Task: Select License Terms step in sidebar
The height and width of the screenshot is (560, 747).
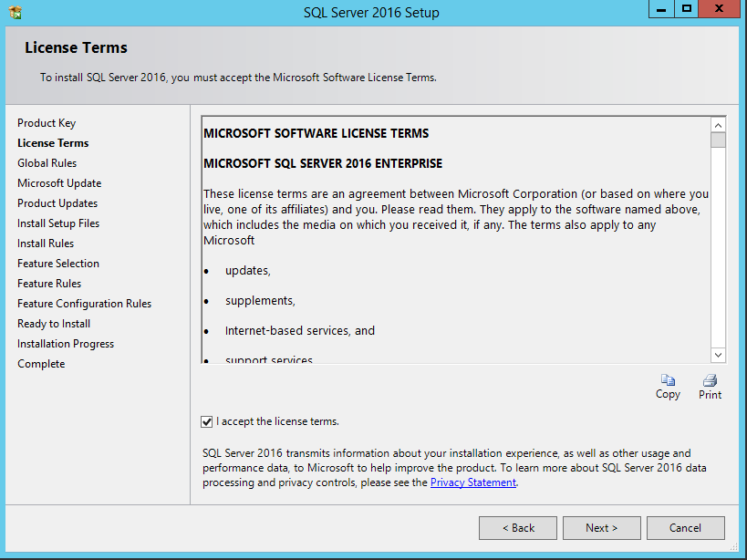Action: (53, 143)
